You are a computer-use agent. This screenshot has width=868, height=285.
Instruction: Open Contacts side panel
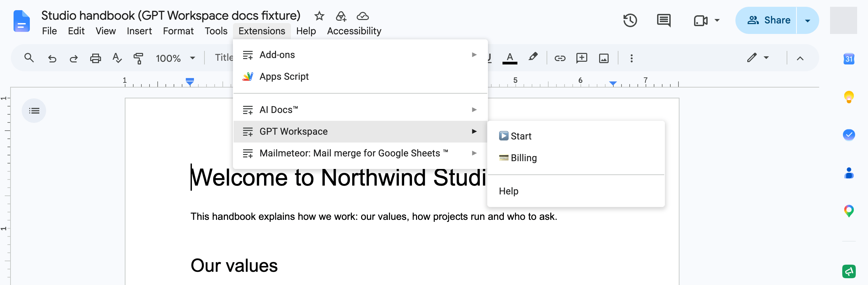pyautogui.click(x=849, y=173)
